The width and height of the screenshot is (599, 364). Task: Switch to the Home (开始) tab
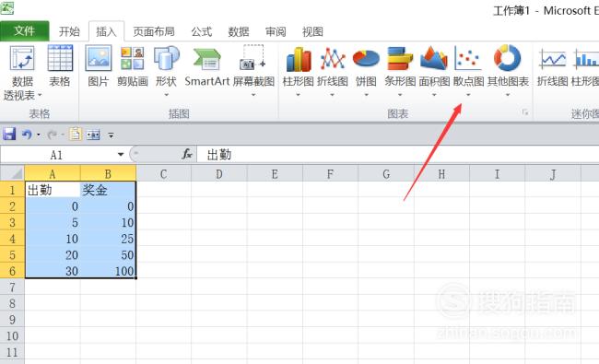coord(69,31)
